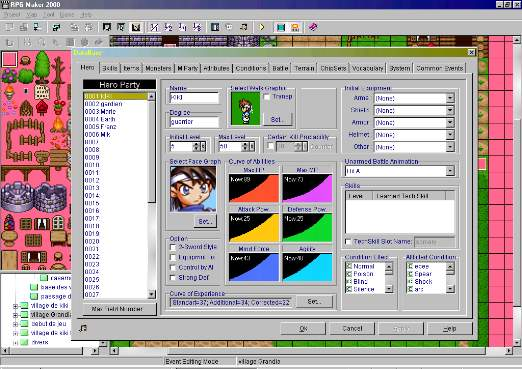
Task: Click the Save Map toolbar icon
Action: [x=74, y=27]
